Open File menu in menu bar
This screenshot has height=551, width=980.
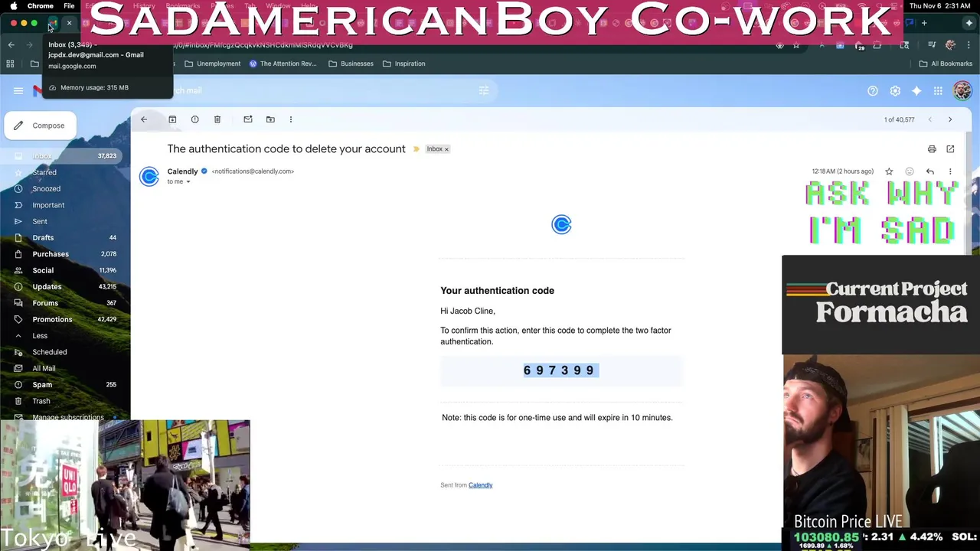tap(69, 5)
